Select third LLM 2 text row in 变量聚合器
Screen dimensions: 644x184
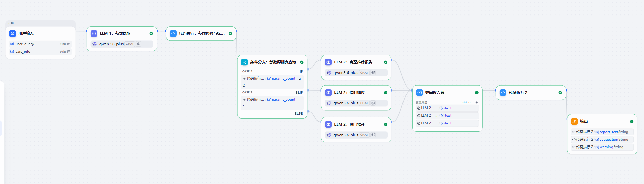447,123
